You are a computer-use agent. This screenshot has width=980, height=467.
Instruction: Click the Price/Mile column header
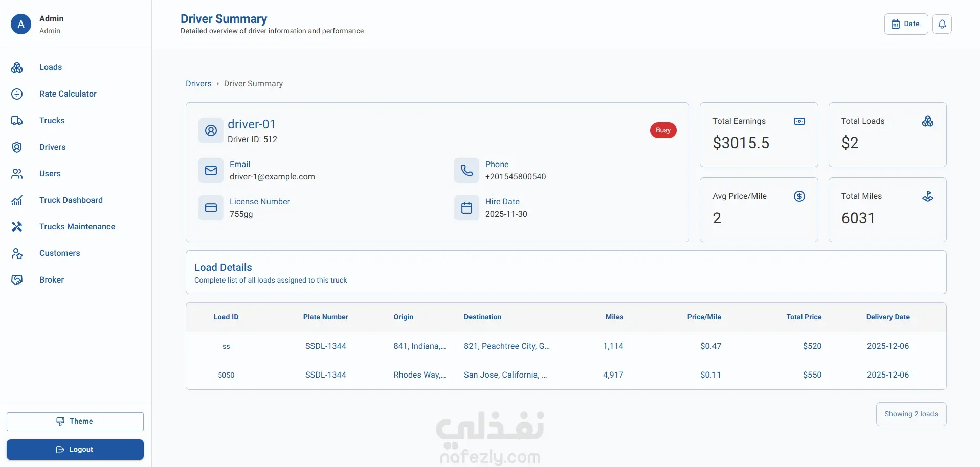click(x=704, y=317)
